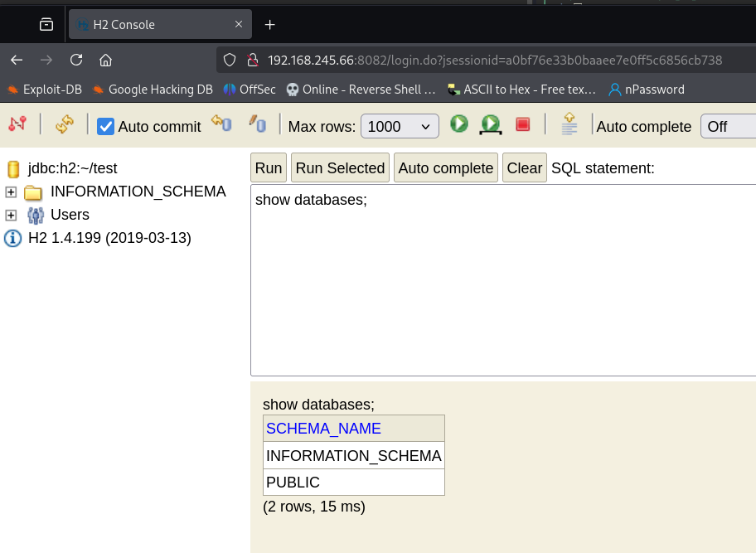Image resolution: width=756 pixels, height=553 pixels.
Task: Click the Run Selected toolbar icon
Action: pos(491,125)
